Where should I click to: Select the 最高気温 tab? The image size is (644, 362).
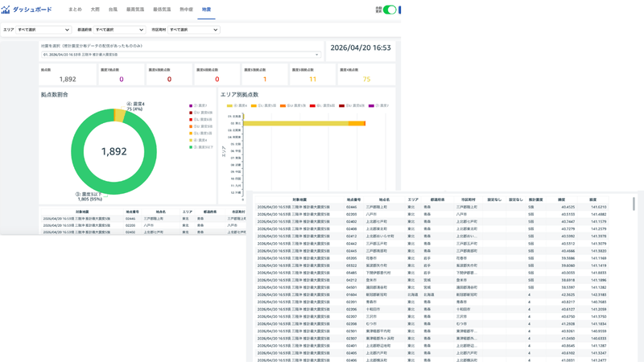point(135,10)
